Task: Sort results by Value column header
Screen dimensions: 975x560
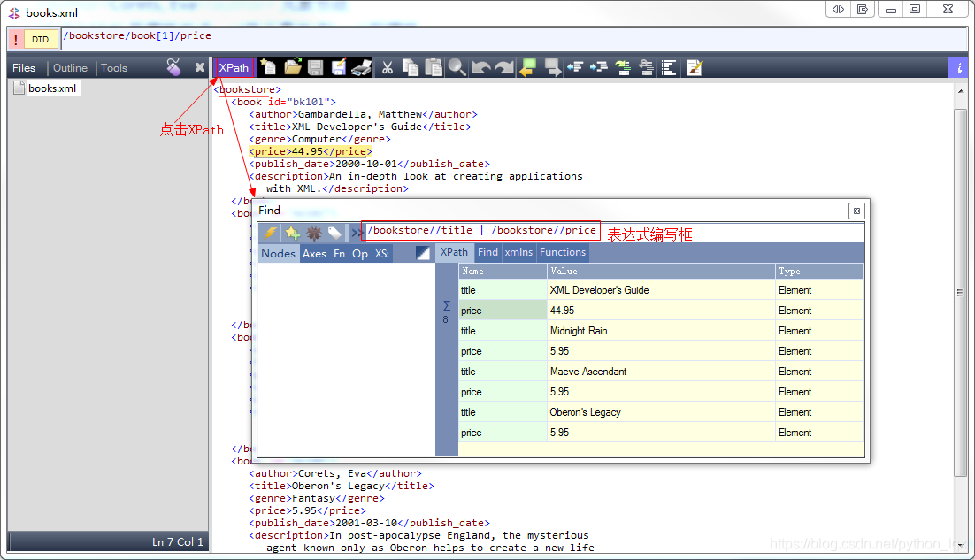Action: coord(662,271)
